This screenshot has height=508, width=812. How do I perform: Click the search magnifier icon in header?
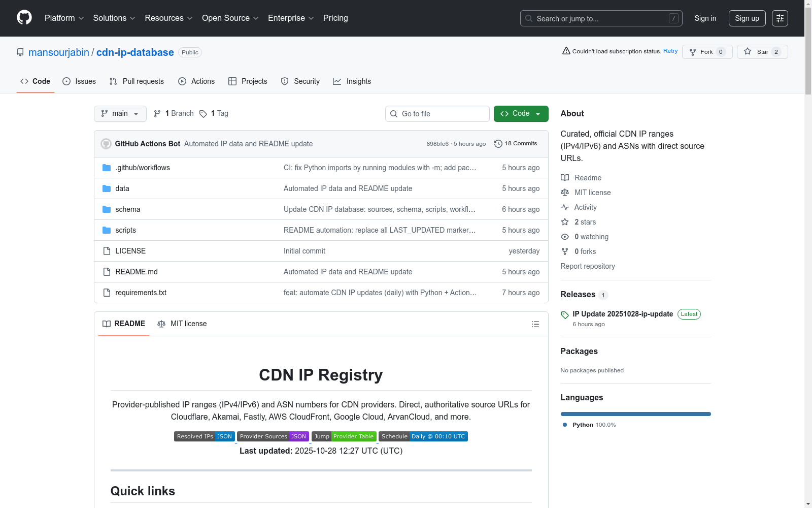pyautogui.click(x=529, y=18)
